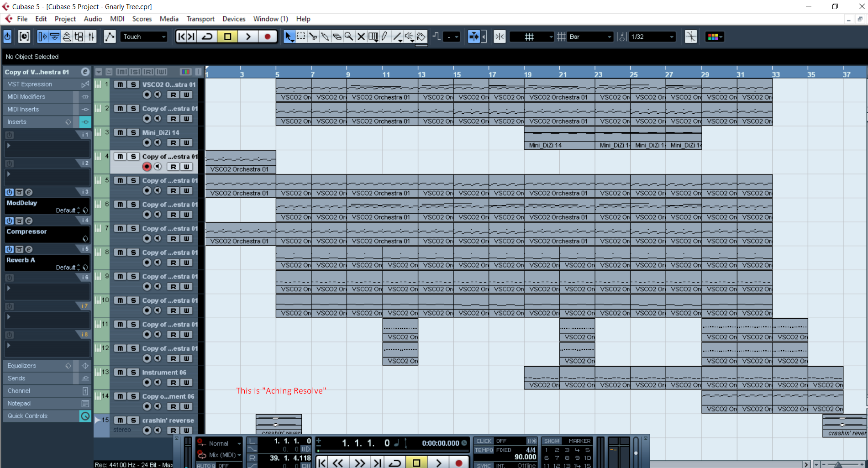Select the Mute X tool
The height and width of the screenshot is (468, 868).
click(361, 37)
